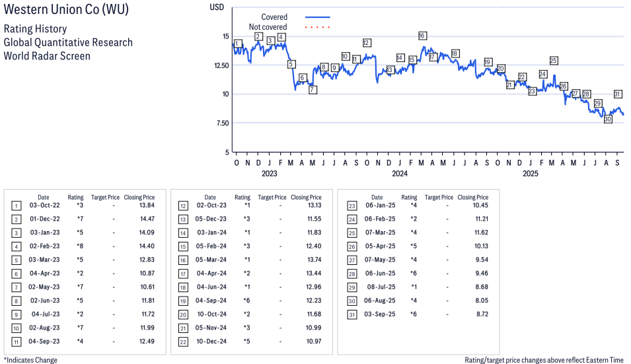Click chart marker 7 on the chart
The height and width of the screenshot is (364, 631).
point(313,90)
